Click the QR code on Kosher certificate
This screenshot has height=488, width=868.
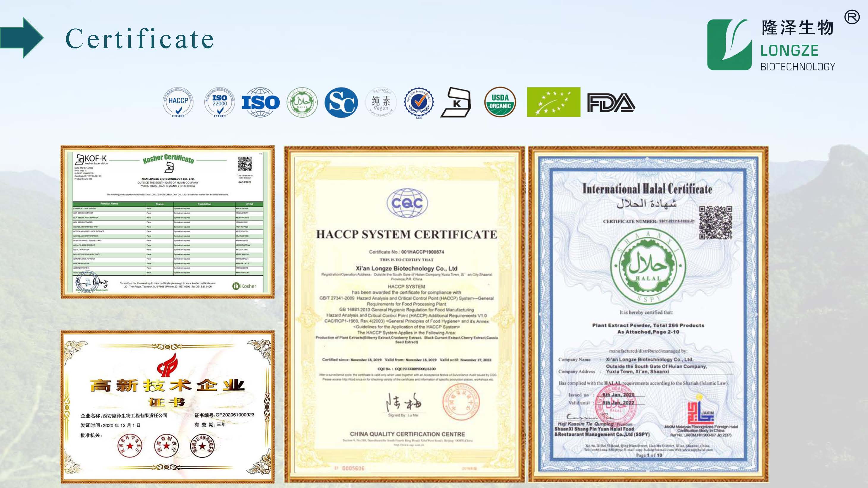[245, 164]
